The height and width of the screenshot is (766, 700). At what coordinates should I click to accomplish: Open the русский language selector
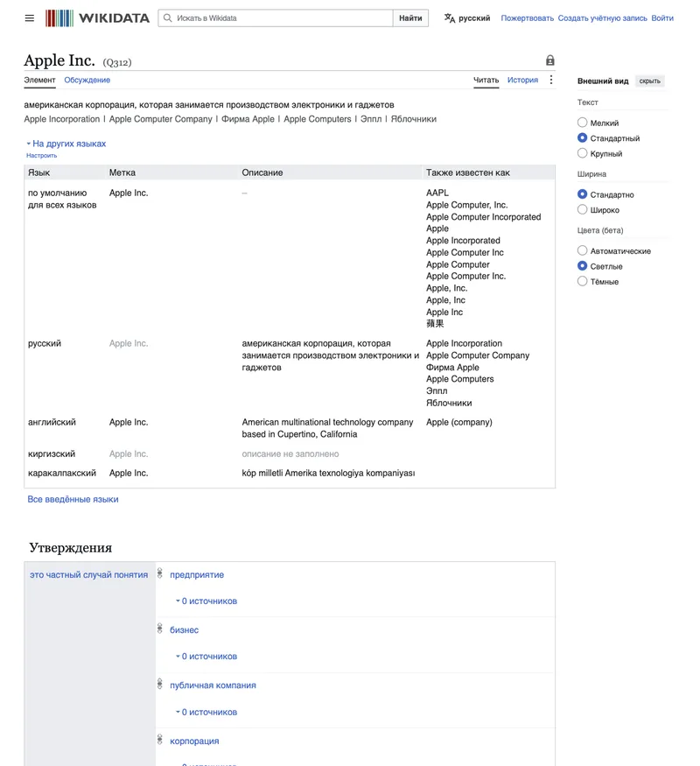click(467, 18)
